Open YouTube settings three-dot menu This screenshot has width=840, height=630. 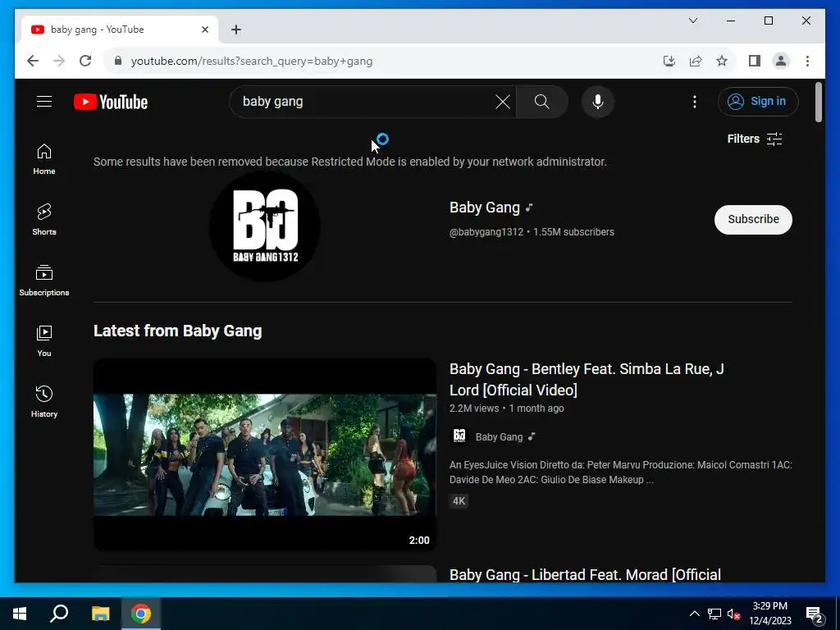[694, 102]
